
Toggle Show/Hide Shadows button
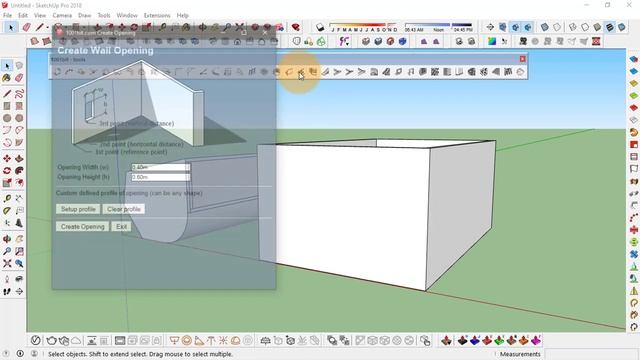coord(320,27)
